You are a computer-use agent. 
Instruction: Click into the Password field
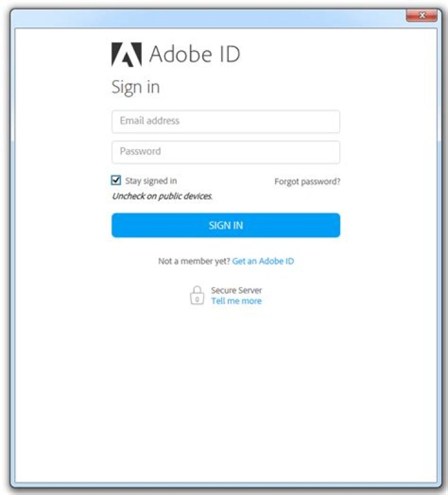click(226, 152)
